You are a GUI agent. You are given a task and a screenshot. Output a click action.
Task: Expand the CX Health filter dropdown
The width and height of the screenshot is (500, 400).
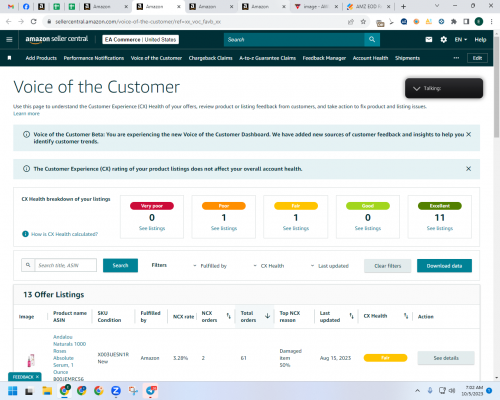269,266
